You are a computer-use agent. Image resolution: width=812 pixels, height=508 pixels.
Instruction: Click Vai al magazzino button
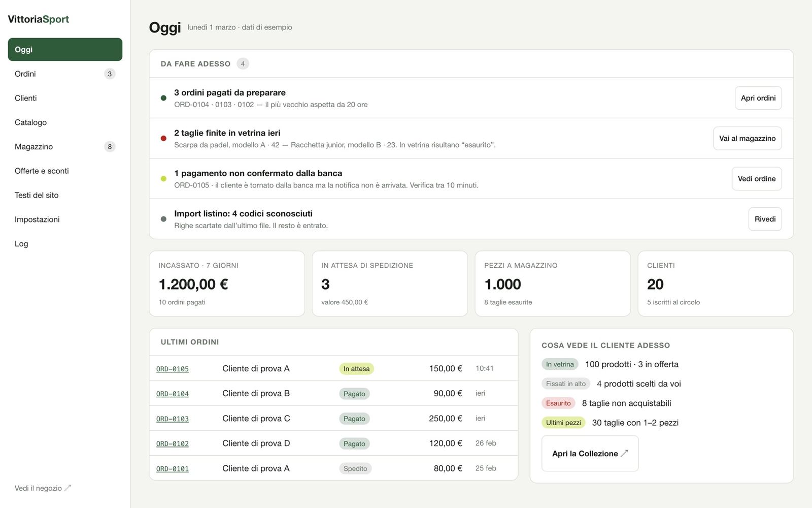tap(747, 138)
